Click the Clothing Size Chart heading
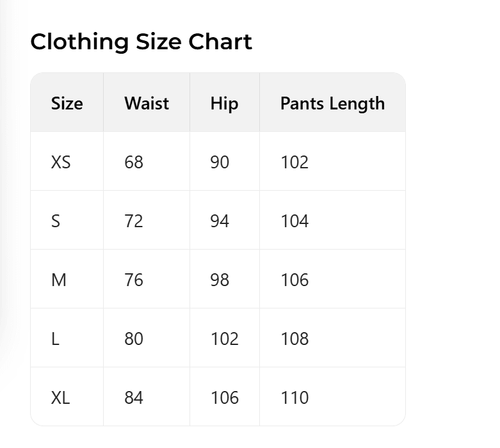The height and width of the screenshot is (448, 500). pos(141,42)
